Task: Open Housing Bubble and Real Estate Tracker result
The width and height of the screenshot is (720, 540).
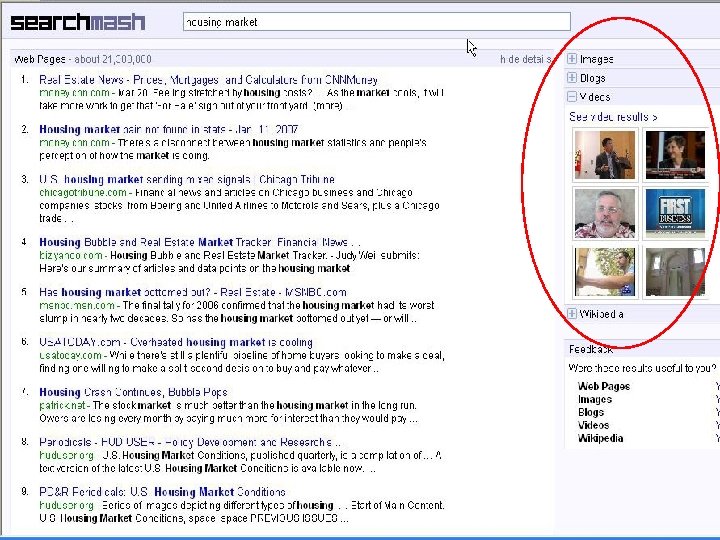Action: 200,242
